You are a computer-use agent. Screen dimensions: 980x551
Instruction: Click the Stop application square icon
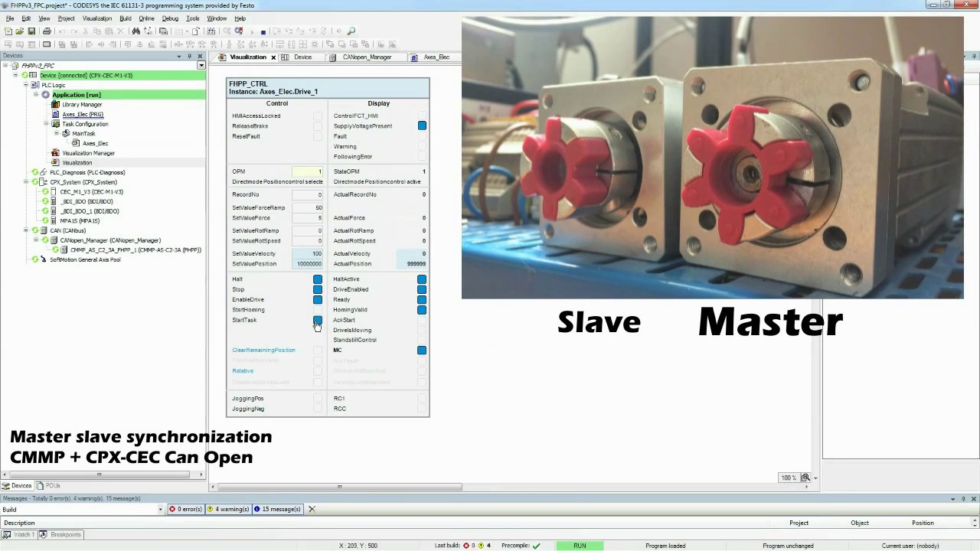[263, 31]
